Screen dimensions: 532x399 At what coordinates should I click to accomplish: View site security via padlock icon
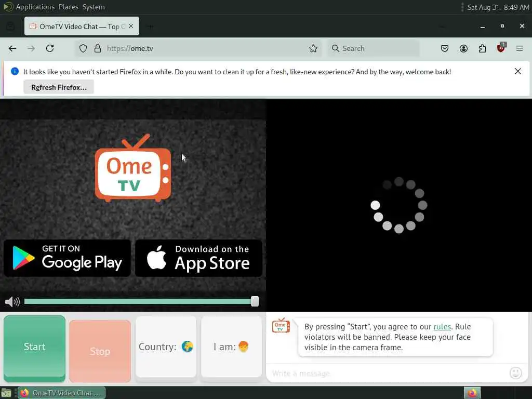click(x=98, y=48)
